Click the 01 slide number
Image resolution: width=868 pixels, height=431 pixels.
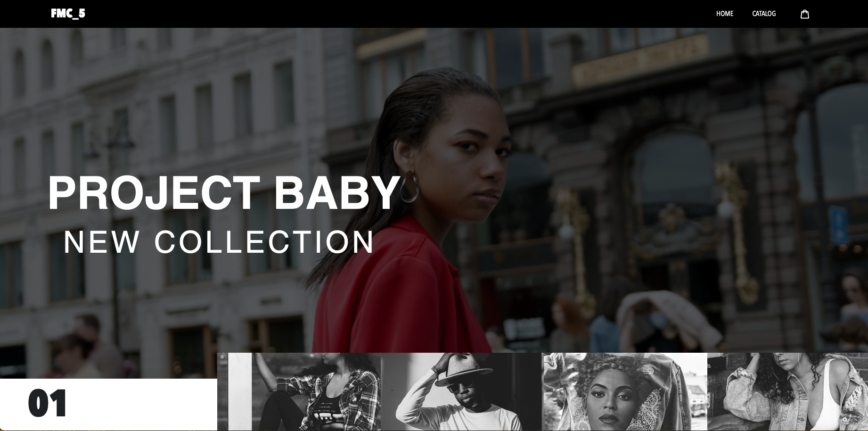48,404
